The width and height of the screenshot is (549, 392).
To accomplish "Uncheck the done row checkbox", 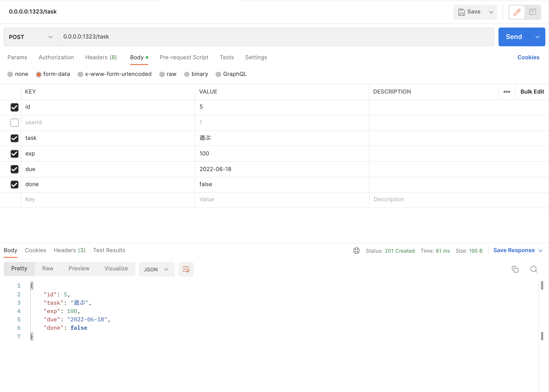I will point(15,184).
